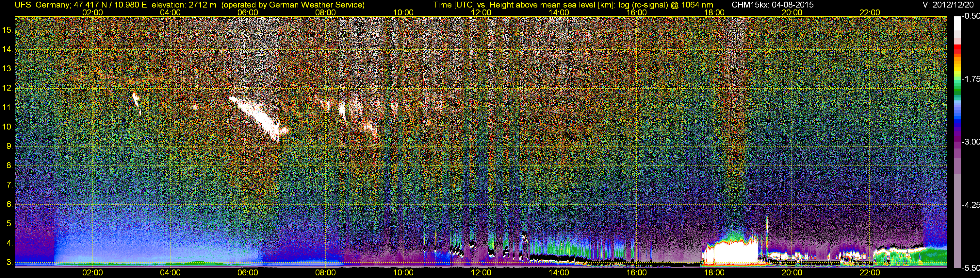Click the -0.50 colorbar scale value
Viewport: 980px width, 278px height.
pyautogui.click(x=971, y=16)
